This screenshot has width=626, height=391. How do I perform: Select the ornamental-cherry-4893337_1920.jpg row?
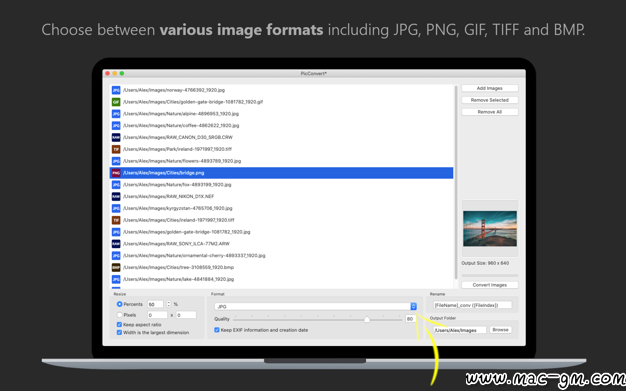[281, 256]
